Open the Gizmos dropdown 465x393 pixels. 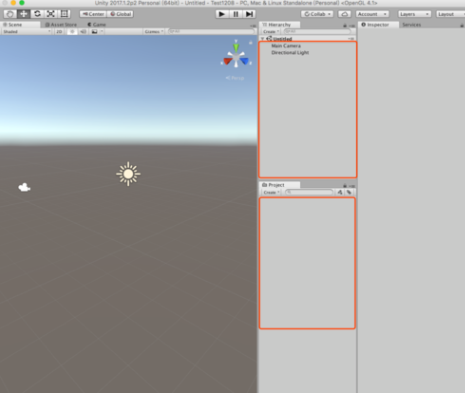pyautogui.click(x=154, y=32)
